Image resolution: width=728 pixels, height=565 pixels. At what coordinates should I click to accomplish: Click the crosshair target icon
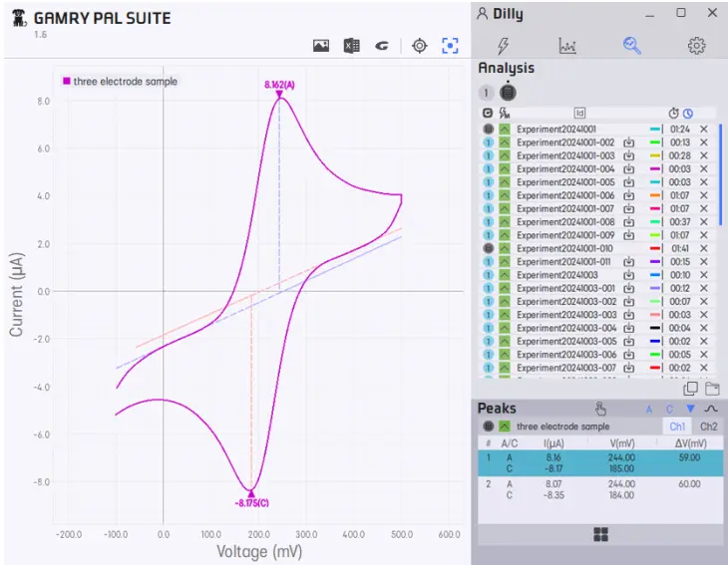click(420, 46)
